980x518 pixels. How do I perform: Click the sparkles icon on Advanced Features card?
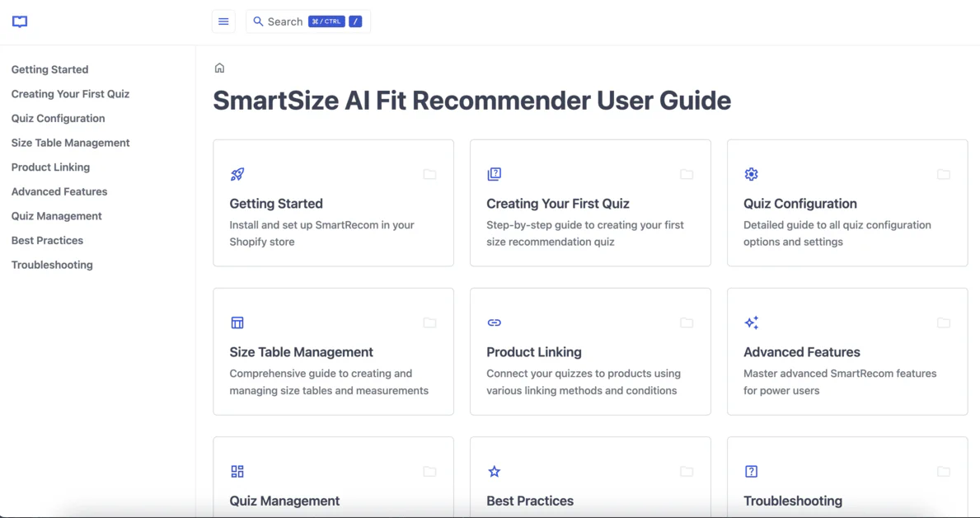coord(751,323)
